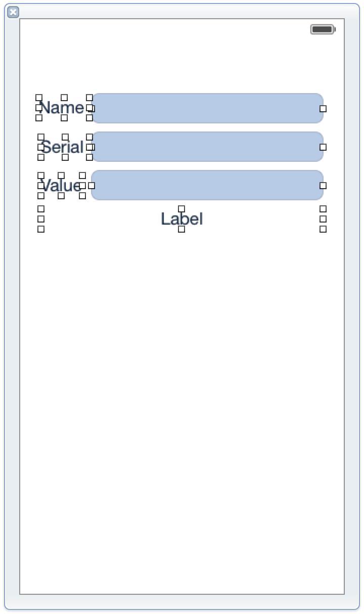Screen dimensions: 364x614
Task: Select the Name label
Action: click(61, 108)
